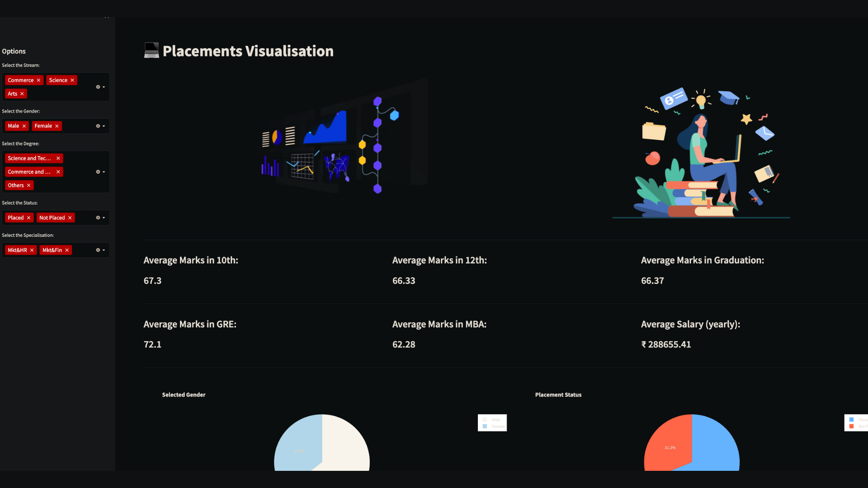Remove Commerce filter tag
This screenshot has width=868, height=488.
point(38,80)
